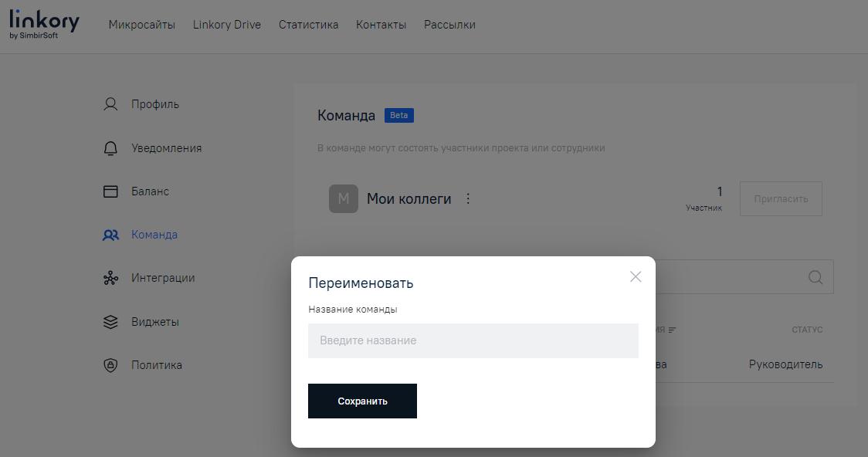Open the Микросайты menu item
The width and height of the screenshot is (868, 457).
pos(144,24)
